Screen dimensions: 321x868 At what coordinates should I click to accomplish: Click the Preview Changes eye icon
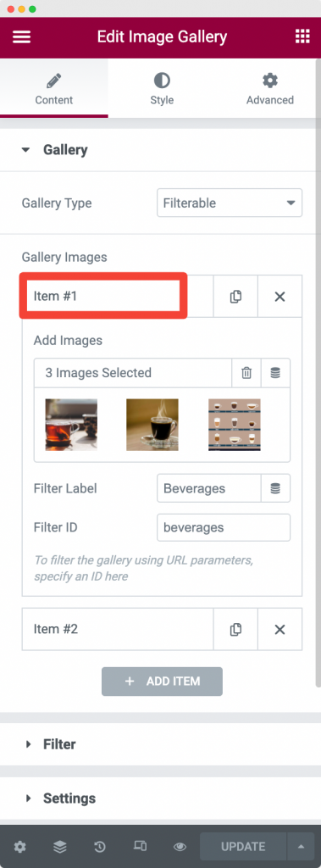(x=180, y=847)
